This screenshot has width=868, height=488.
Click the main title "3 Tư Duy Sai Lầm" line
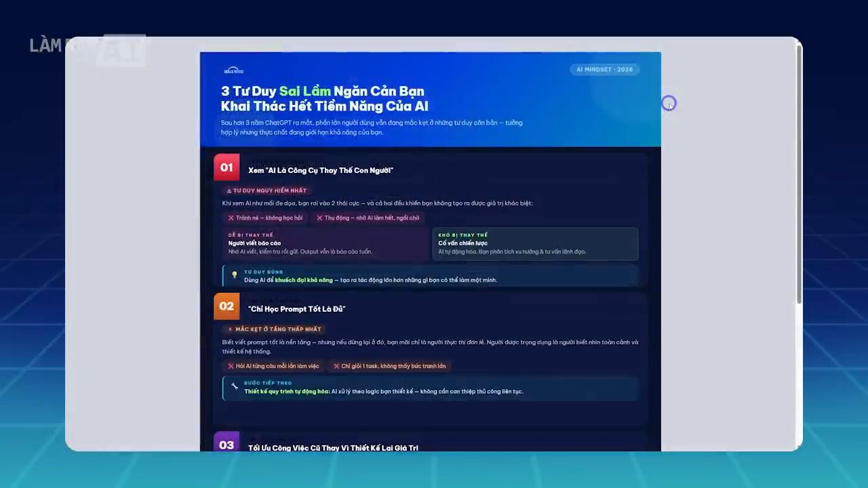coord(323,91)
